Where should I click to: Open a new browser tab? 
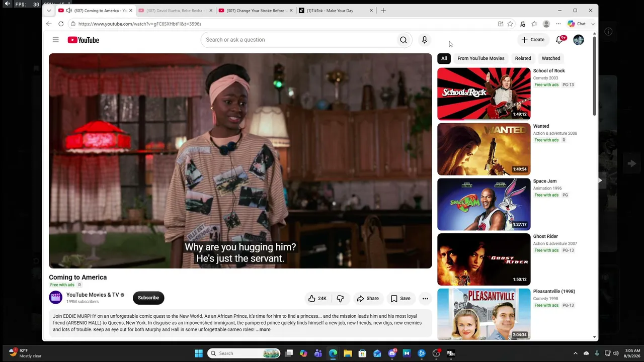click(383, 11)
